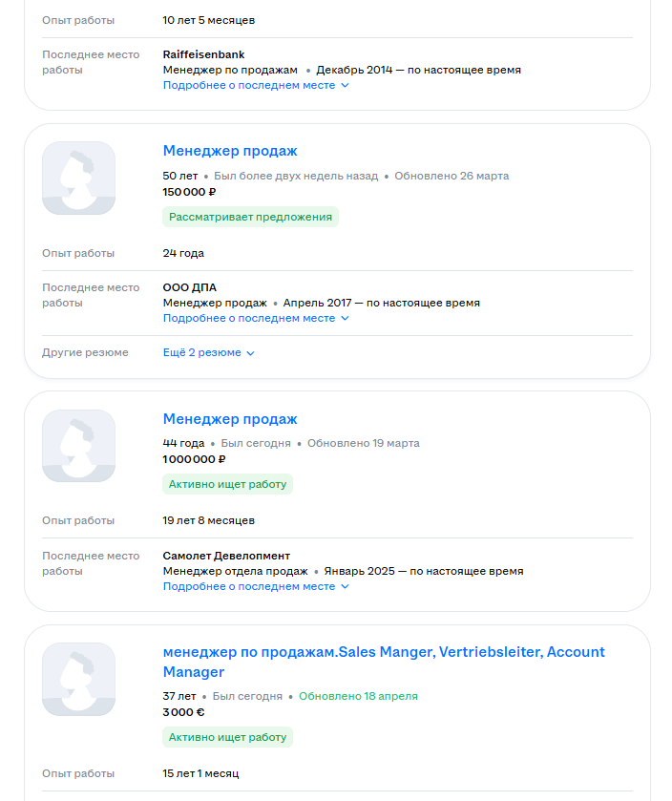This screenshot has height=801, width=672.
Task: Click chevron after ООО ДПА 'Подробнее' link
Action: [346, 319]
